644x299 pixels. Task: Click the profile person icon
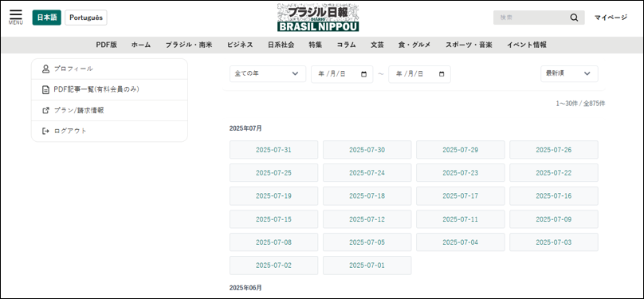pyautogui.click(x=45, y=69)
